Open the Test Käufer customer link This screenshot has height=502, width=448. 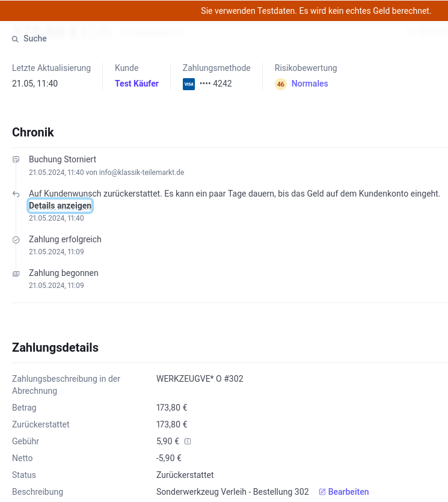click(x=137, y=84)
